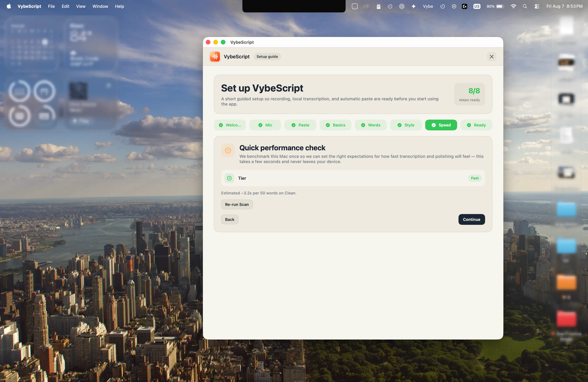Open the US input source menu
The width and height of the screenshot is (588, 382).
(x=477, y=6)
